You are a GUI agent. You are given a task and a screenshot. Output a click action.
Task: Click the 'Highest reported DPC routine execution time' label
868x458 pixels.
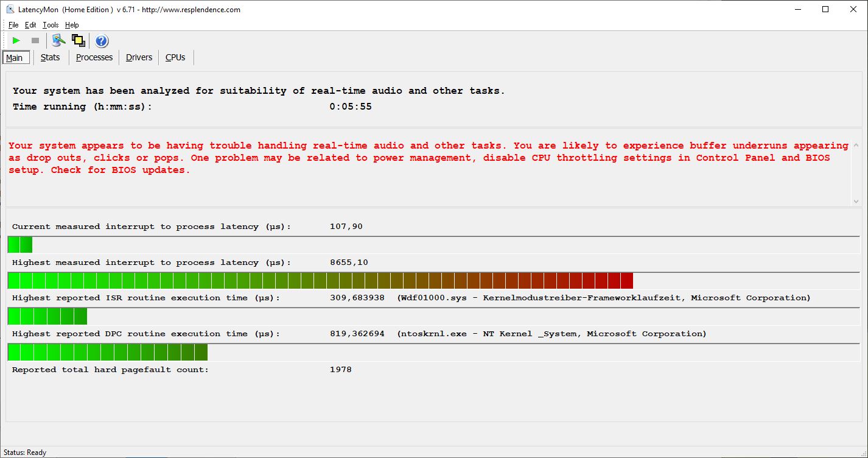pyautogui.click(x=146, y=334)
